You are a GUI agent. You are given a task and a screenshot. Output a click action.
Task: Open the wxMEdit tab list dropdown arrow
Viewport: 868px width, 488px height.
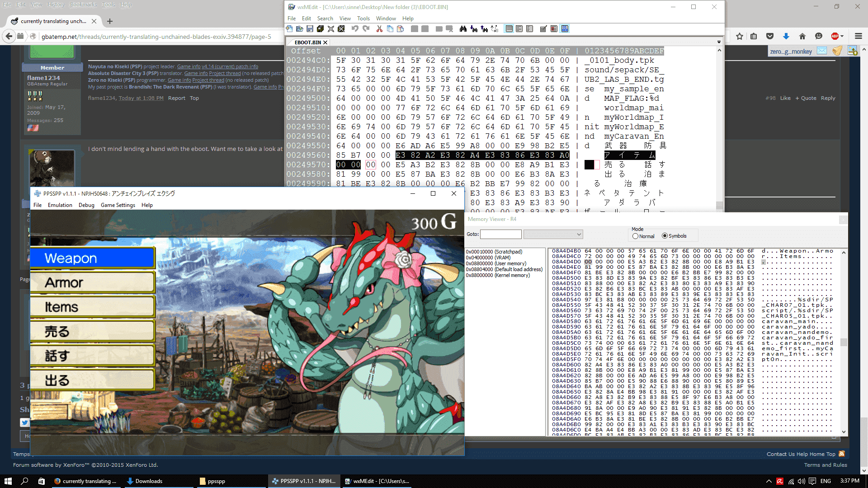click(719, 42)
